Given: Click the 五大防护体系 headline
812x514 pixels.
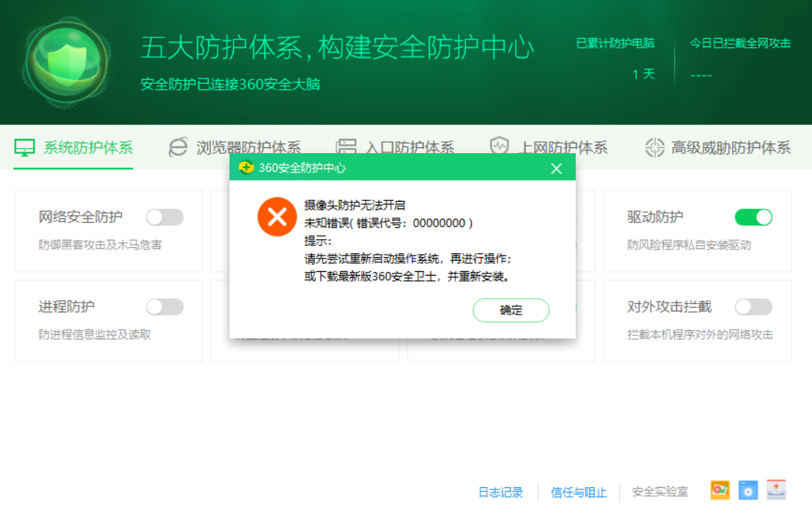Looking at the screenshot, I should point(336,48).
